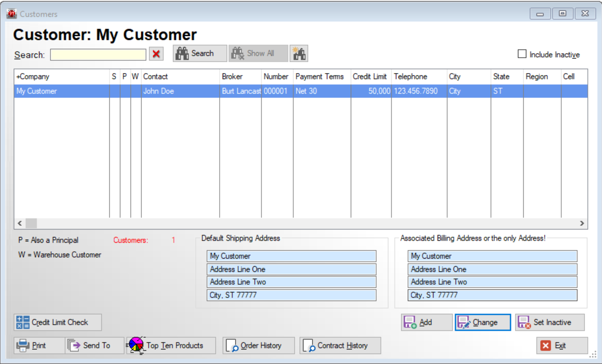Image resolution: width=602 pixels, height=364 pixels.
Task: Sort by the +Company column header
Action: 62,77
